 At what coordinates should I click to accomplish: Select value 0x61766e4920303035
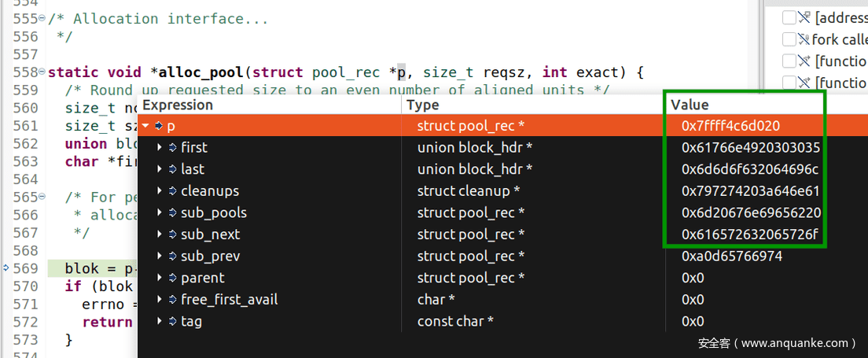click(751, 147)
